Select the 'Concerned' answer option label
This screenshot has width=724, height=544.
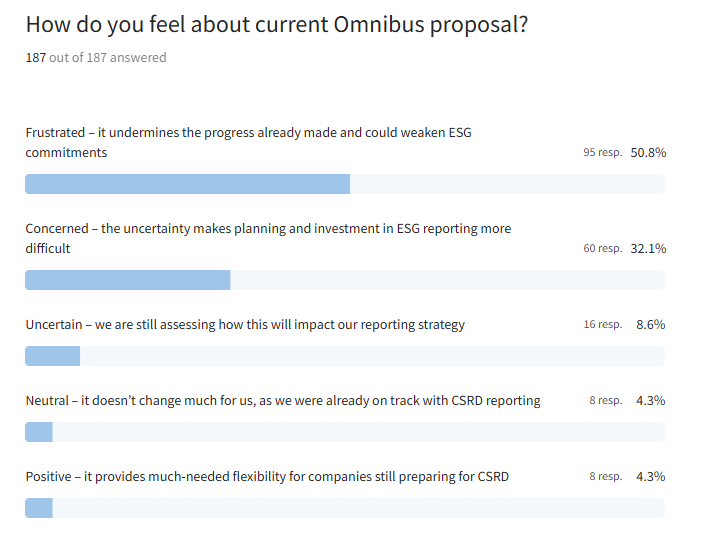click(x=268, y=238)
